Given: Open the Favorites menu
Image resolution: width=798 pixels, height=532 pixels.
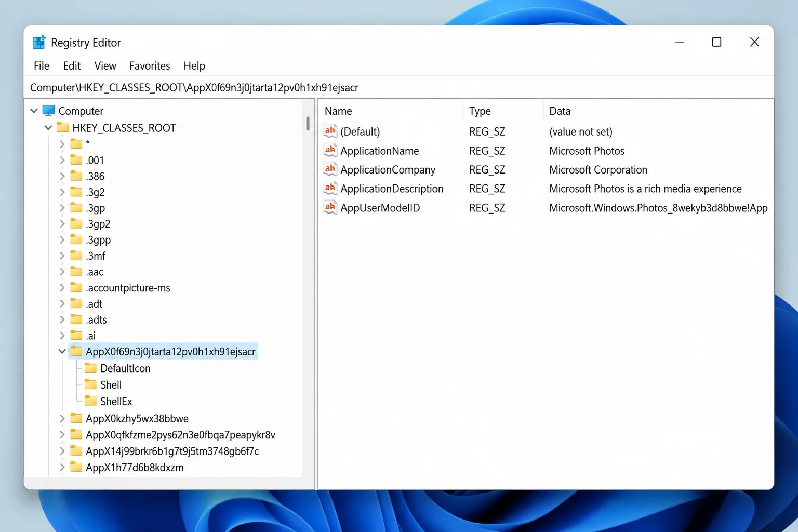Looking at the screenshot, I should click(150, 65).
